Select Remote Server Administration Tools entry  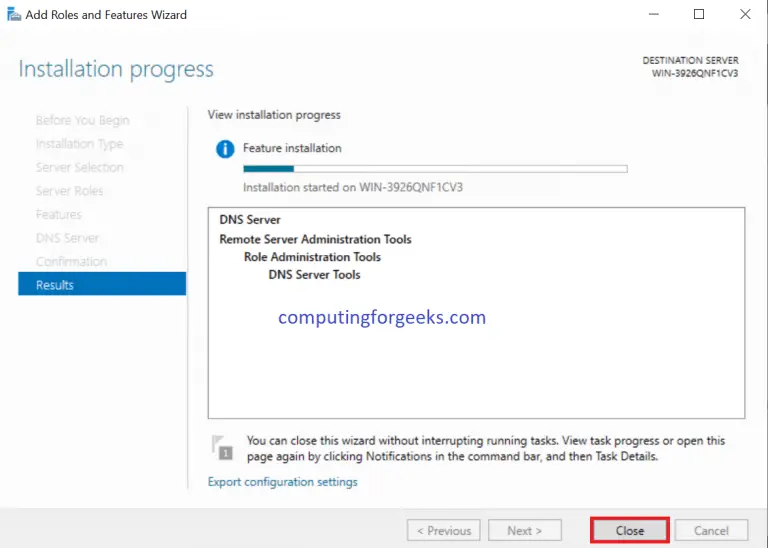tap(315, 239)
